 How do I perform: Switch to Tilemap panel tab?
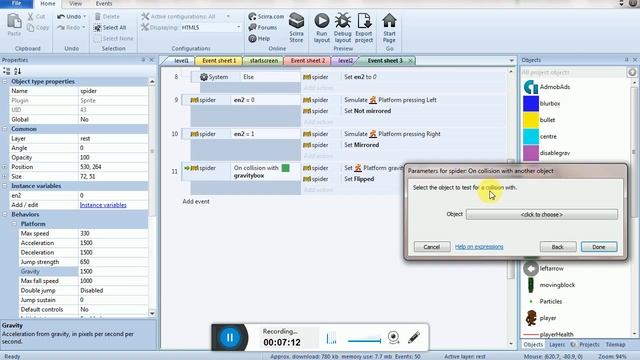[615, 344]
